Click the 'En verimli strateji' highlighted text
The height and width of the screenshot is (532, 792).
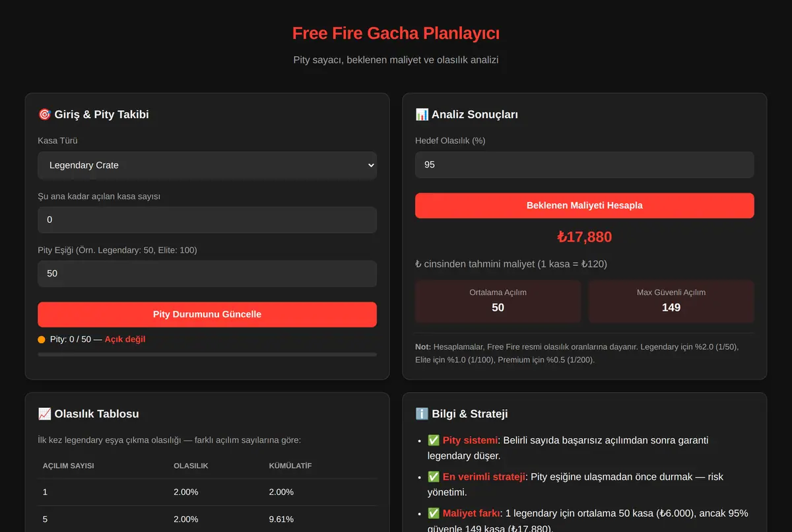(484, 477)
